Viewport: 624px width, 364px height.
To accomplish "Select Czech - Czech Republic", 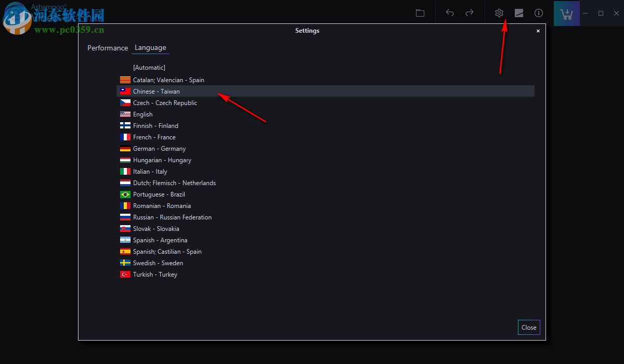I will (x=326, y=103).
